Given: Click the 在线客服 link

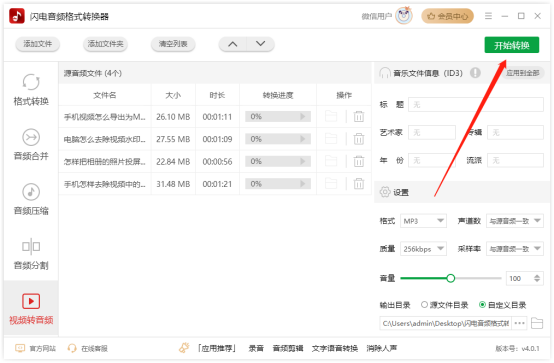Looking at the screenshot, I should click(x=94, y=349).
